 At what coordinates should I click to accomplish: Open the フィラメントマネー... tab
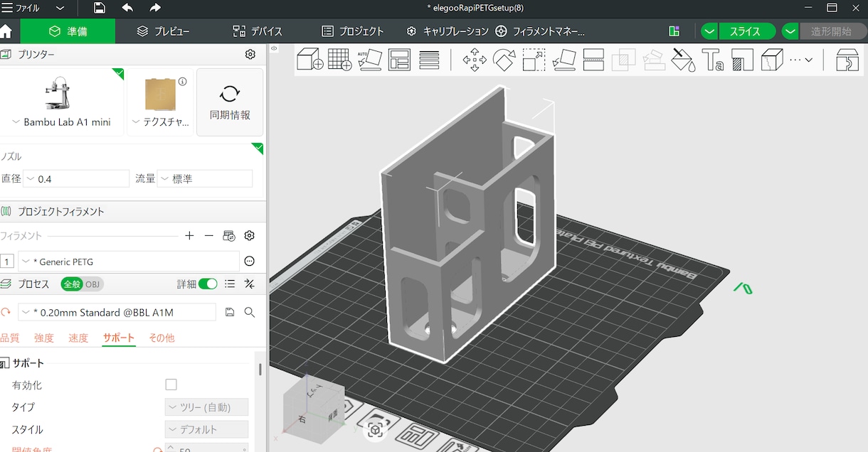pyautogui.click(x=540, y=31)
